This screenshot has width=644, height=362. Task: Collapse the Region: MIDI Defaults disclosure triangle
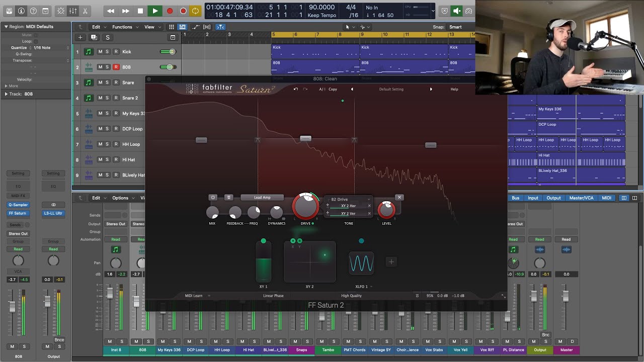[6, 27]
